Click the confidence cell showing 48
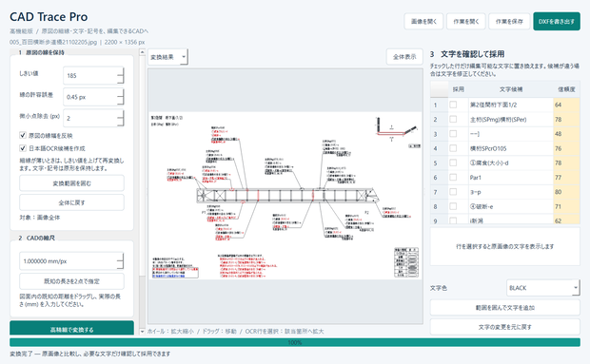This screenshot has height=364, width=590. coord(566,134)
